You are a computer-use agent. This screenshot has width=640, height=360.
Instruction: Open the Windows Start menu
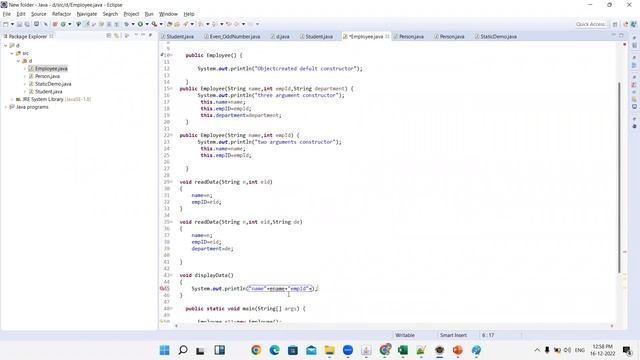coord(164,350)
